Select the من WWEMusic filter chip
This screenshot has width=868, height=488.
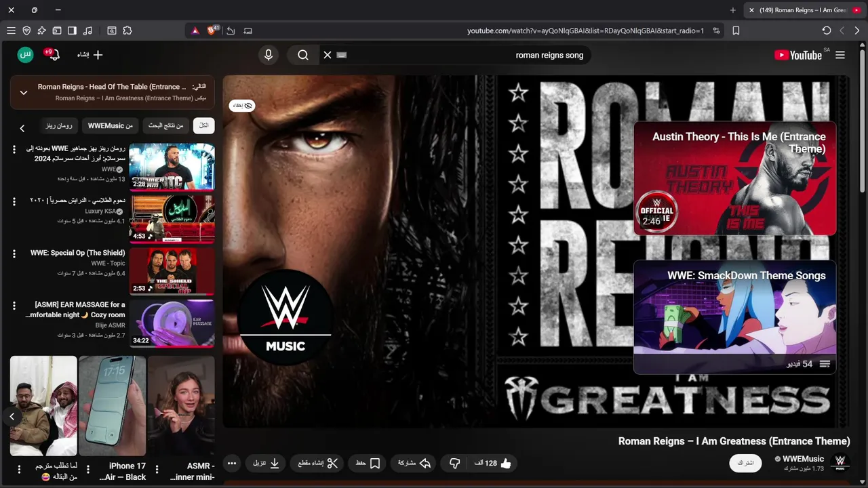click(111, 125)
